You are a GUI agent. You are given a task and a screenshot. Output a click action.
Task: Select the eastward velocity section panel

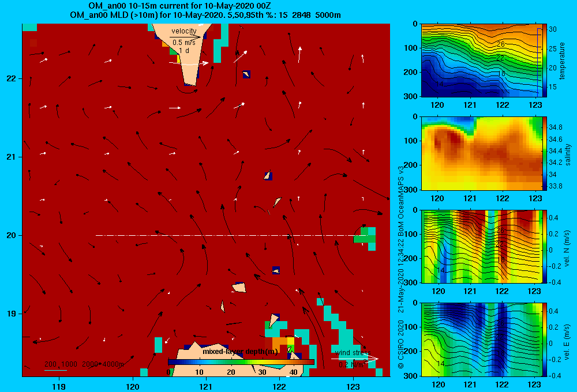(x=482, y=340)
